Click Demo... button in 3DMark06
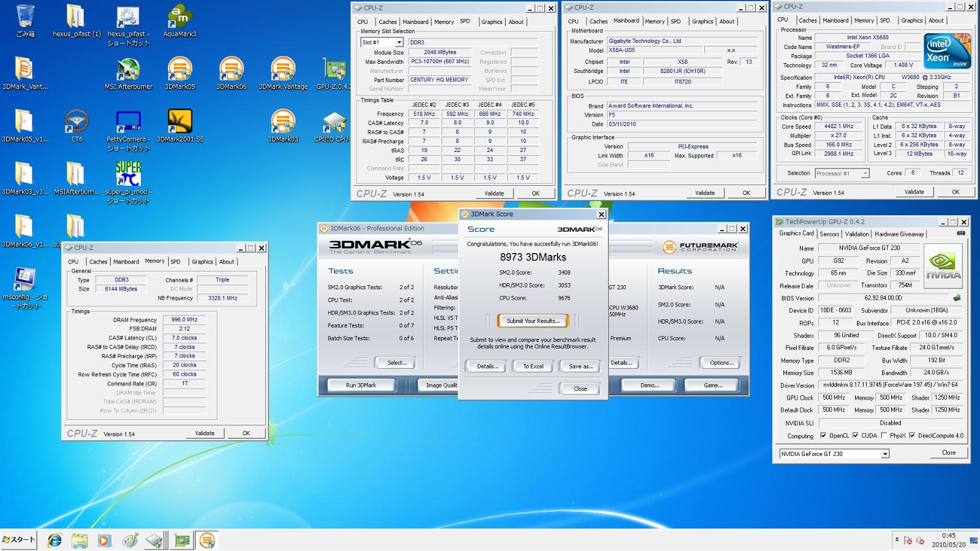Viewport: 980px width, 551px height. [x=649, y=386]
